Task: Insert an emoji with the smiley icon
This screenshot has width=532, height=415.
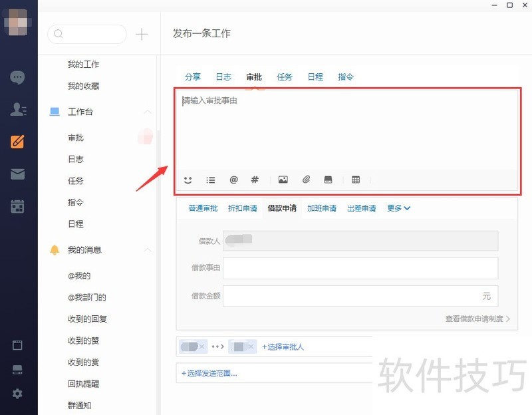Action: [x=188, y=180]
